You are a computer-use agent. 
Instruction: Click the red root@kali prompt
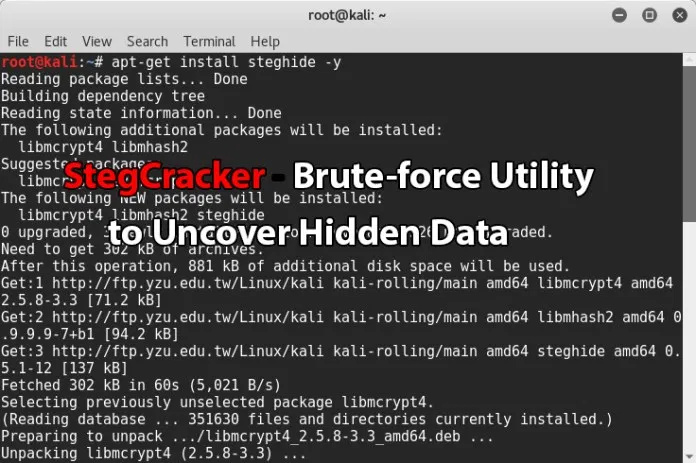(40, 62)
